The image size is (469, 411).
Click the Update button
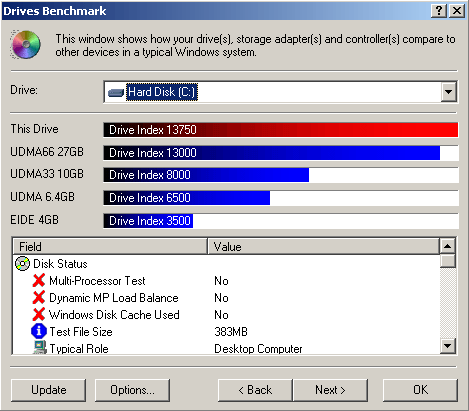pyautogui.click(x=48, y=390)
